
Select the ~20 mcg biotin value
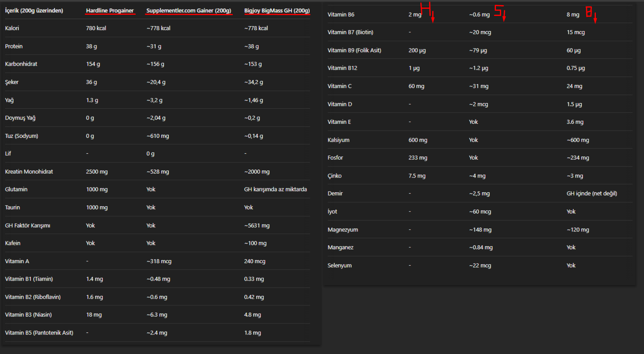(x=480, y=32)
